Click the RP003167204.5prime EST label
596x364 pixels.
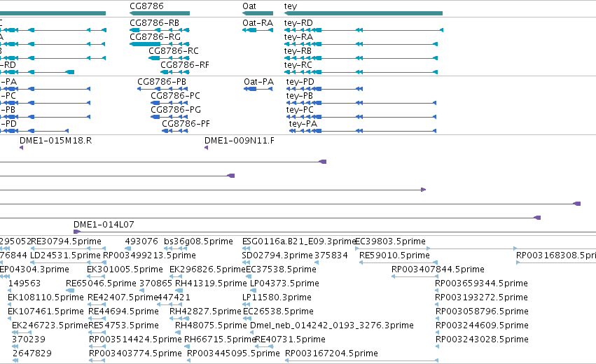point(331,354)
